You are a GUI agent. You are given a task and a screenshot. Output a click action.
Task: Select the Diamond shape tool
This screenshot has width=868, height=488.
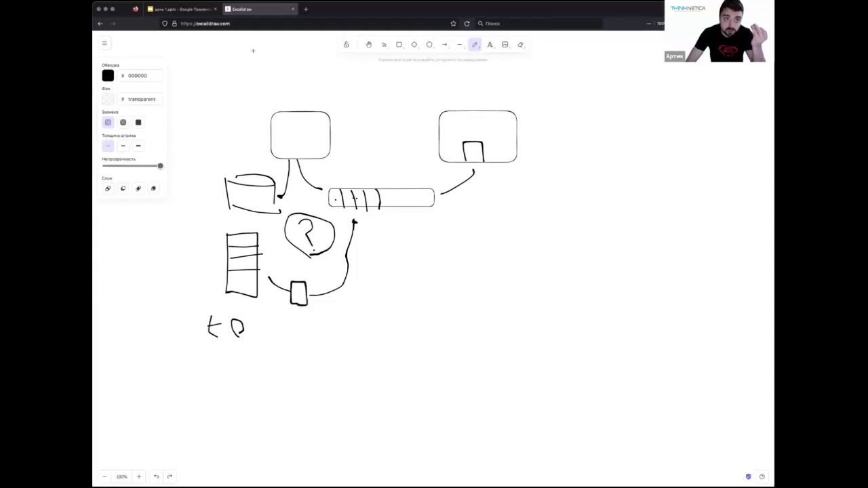pos(414,45)
